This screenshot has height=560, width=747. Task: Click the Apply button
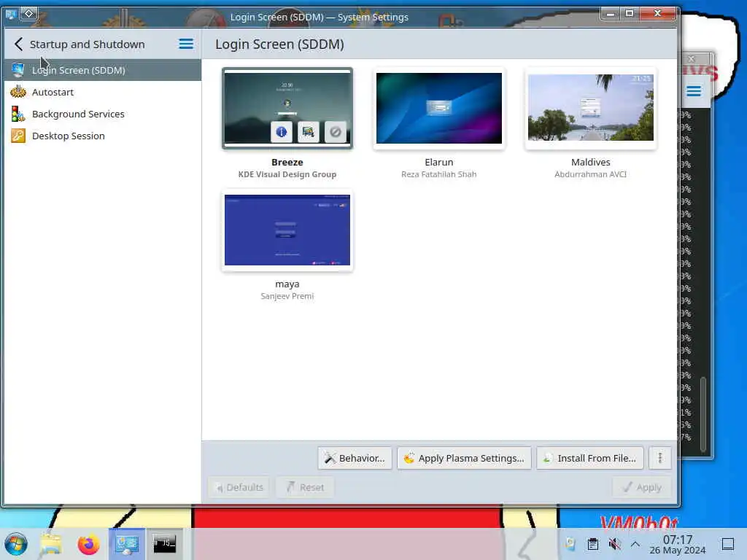(642, 487)
